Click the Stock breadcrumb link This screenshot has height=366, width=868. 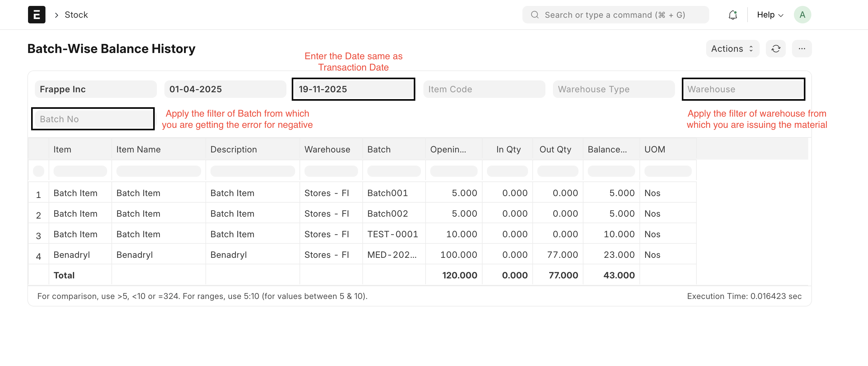coord(76,15)
